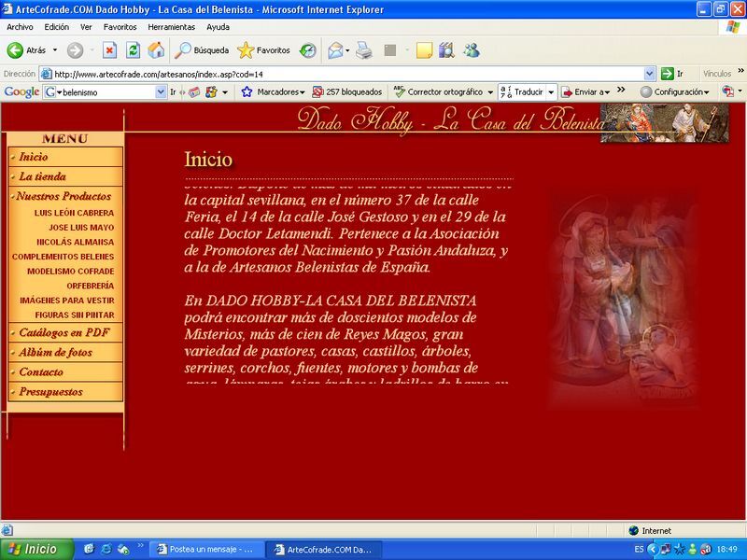Viewport: 747px width, 560px height.
Task: Click the Print icon in toolbar
Action: point(364,50)
